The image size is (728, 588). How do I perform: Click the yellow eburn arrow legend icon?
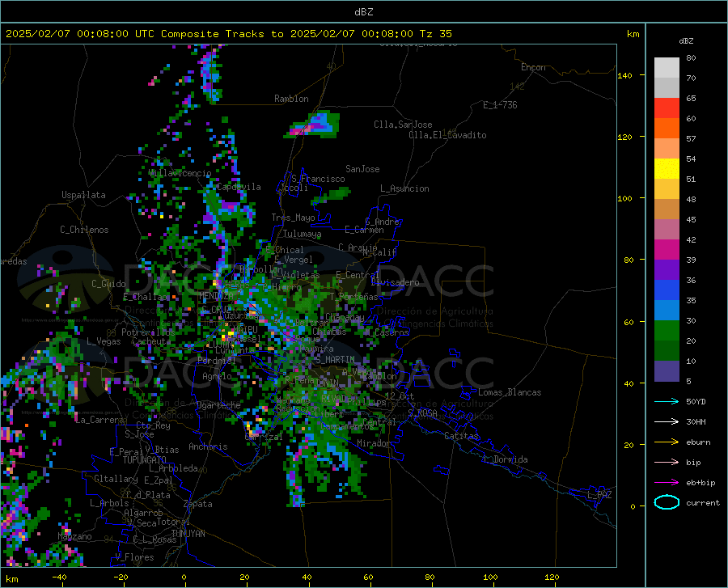667,442
